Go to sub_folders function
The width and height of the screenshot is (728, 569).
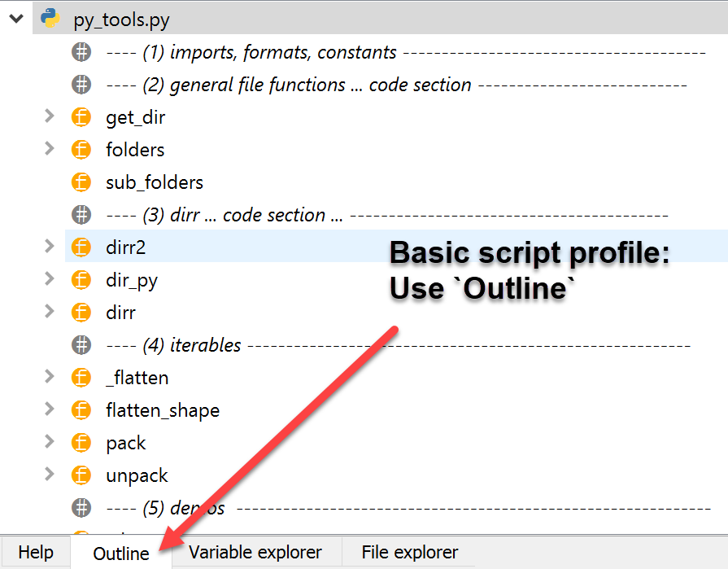[155, 182]
